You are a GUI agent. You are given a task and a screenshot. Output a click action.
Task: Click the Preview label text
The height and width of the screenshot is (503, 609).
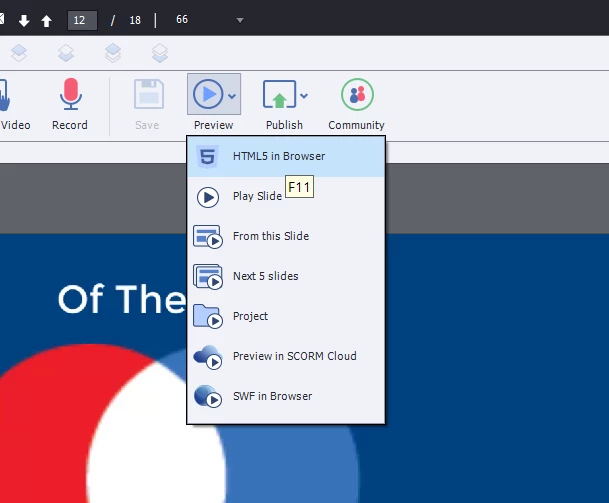213,125
